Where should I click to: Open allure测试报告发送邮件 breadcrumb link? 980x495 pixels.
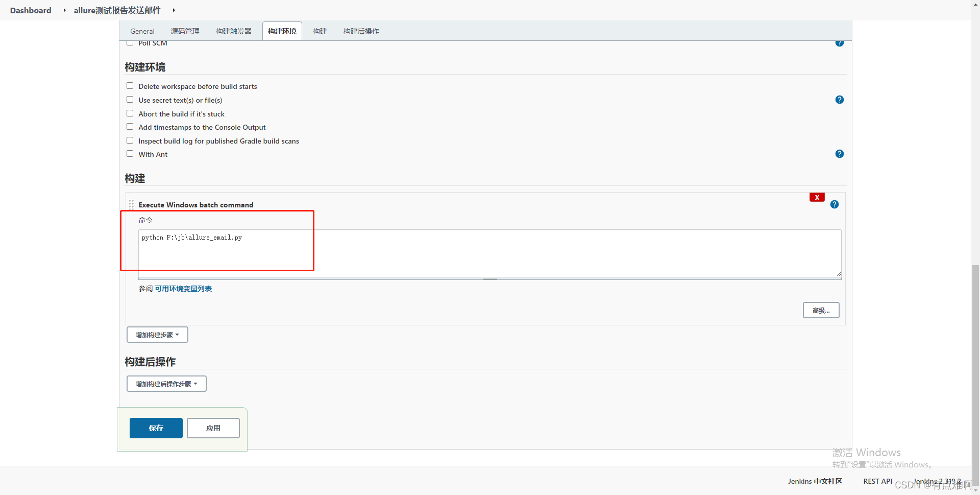click(117, 10)
